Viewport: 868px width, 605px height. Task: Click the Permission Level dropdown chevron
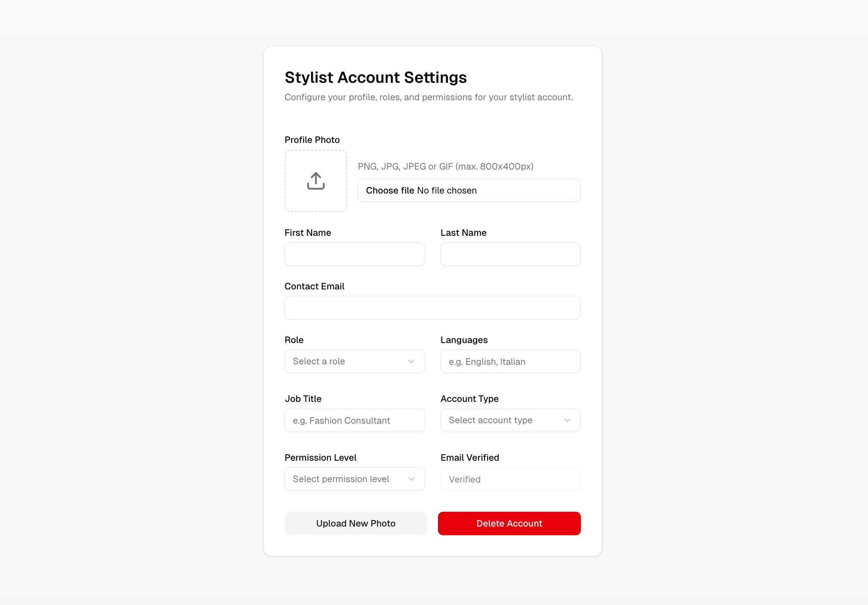pos(411,479)
